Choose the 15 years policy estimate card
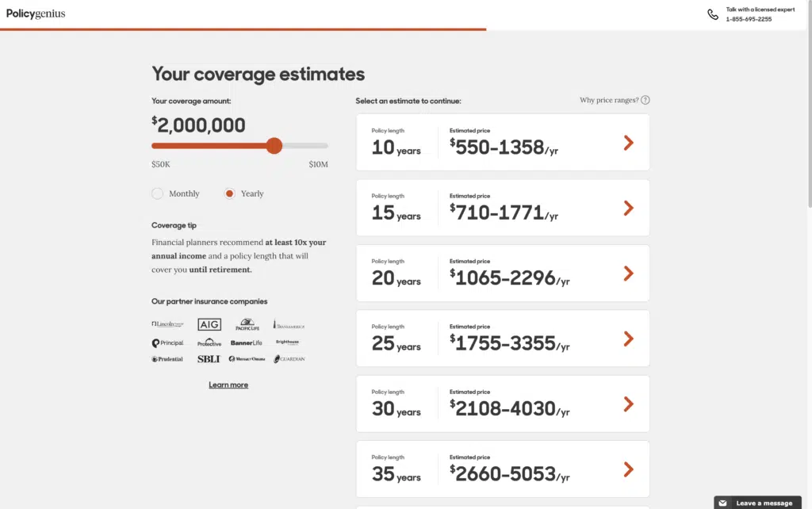Viewport: 812px width, 509px height. pos(502,208)
